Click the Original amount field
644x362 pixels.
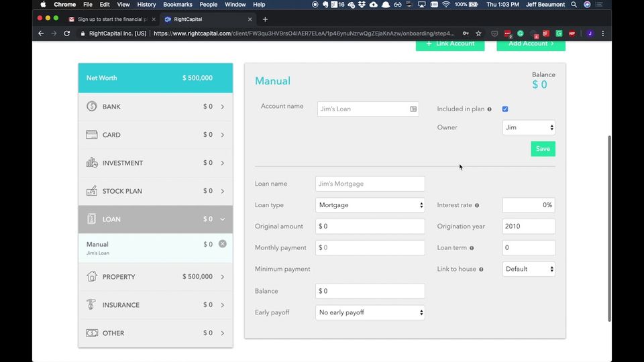coord(370,227)
